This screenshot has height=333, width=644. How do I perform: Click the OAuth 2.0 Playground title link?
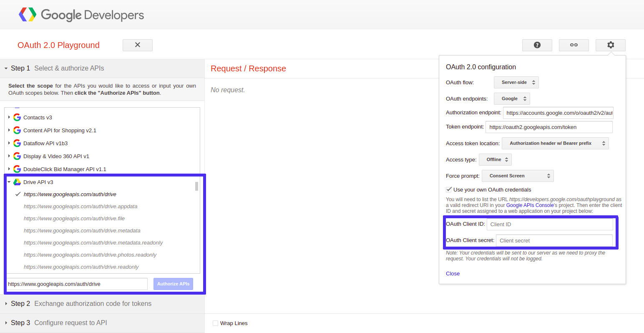point(58,45)
